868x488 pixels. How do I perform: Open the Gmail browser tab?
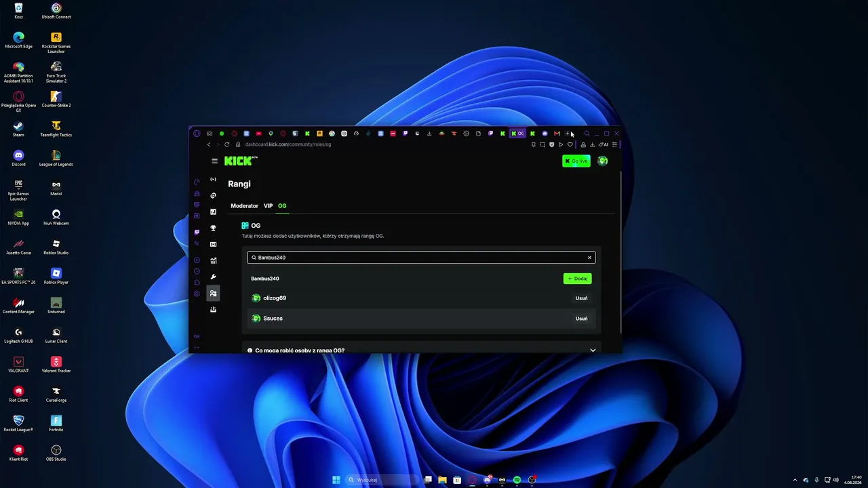(557, 134)
